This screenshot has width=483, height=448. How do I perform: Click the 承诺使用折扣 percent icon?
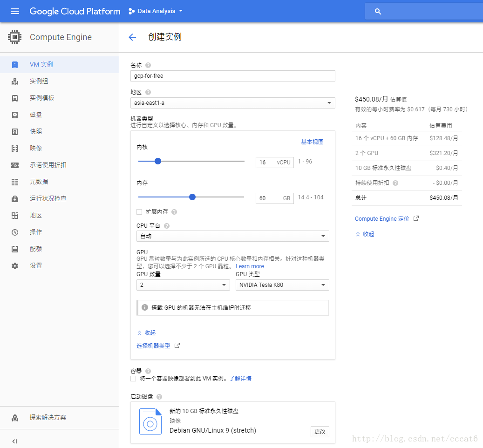[x=15, y=165]
